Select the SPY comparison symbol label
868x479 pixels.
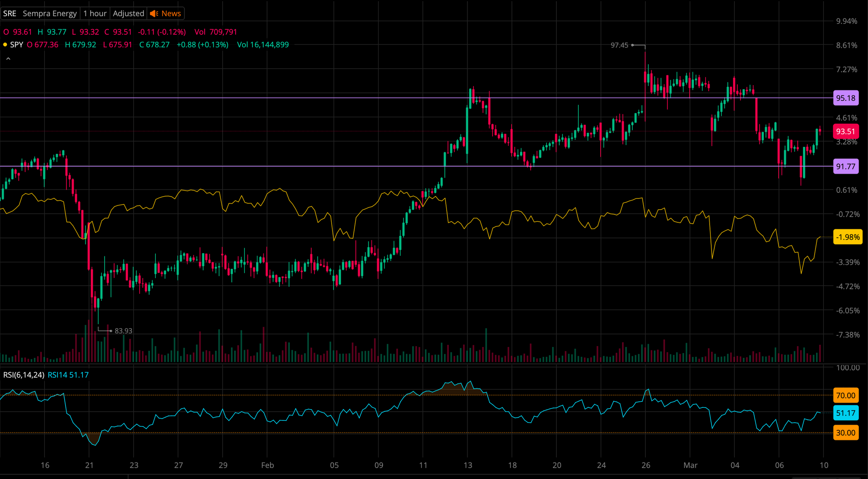16,45
